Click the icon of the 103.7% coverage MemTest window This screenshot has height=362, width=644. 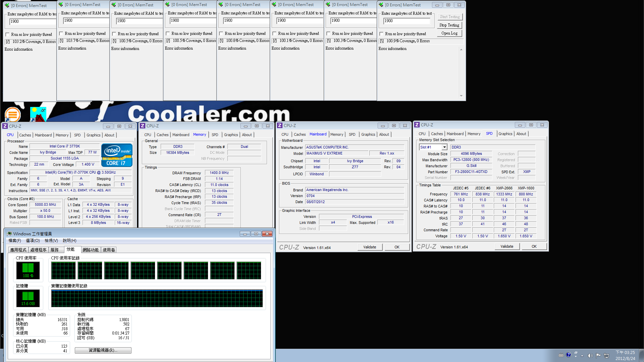60,5
